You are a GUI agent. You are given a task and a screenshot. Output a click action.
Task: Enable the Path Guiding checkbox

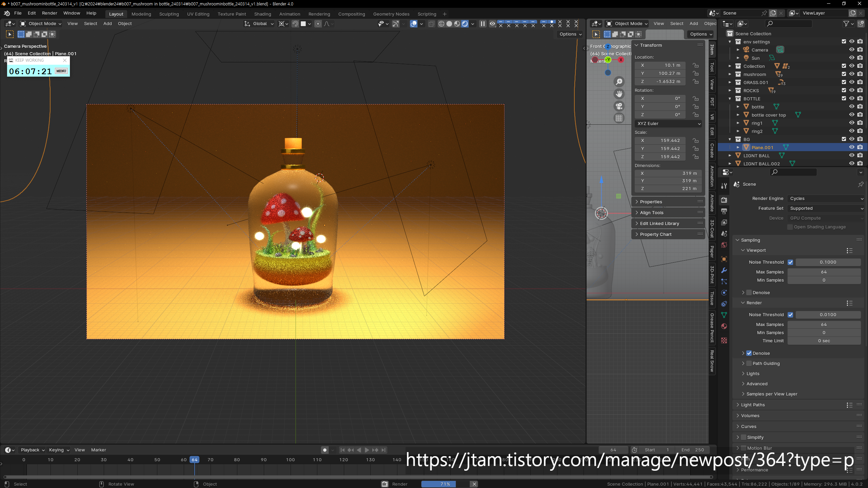point(749,363)
